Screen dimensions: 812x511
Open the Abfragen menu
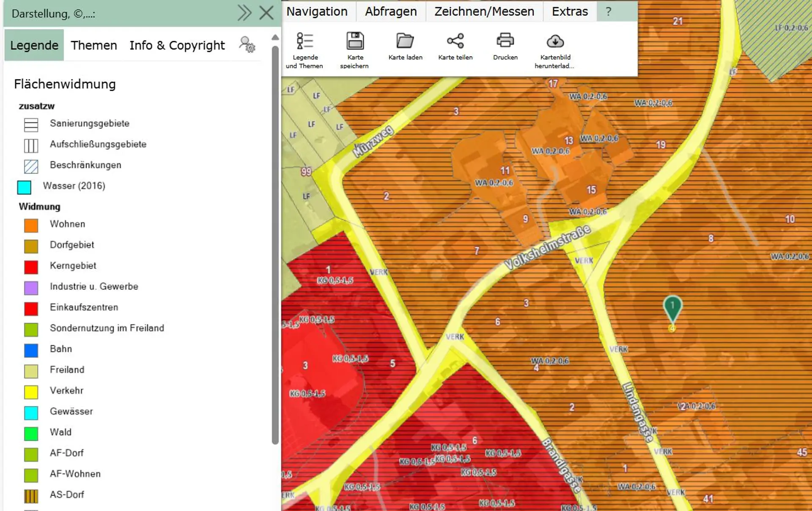pos(391,11)
